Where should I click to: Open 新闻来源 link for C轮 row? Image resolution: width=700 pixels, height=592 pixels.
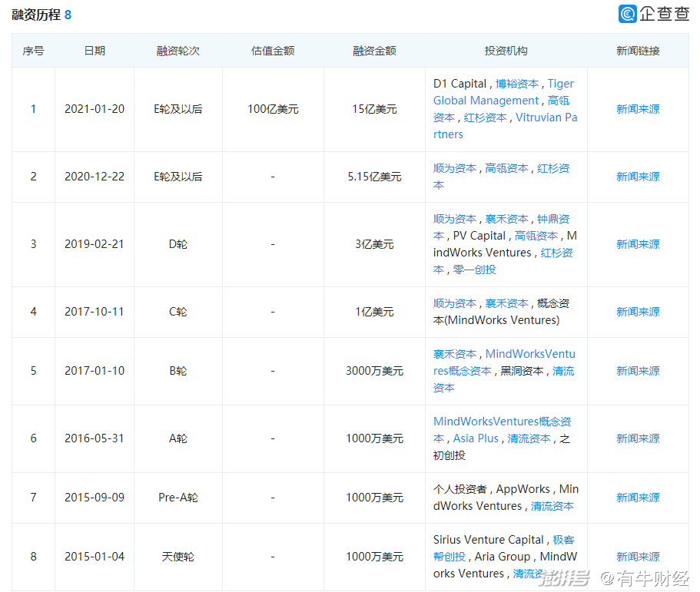tap(638, 312)
